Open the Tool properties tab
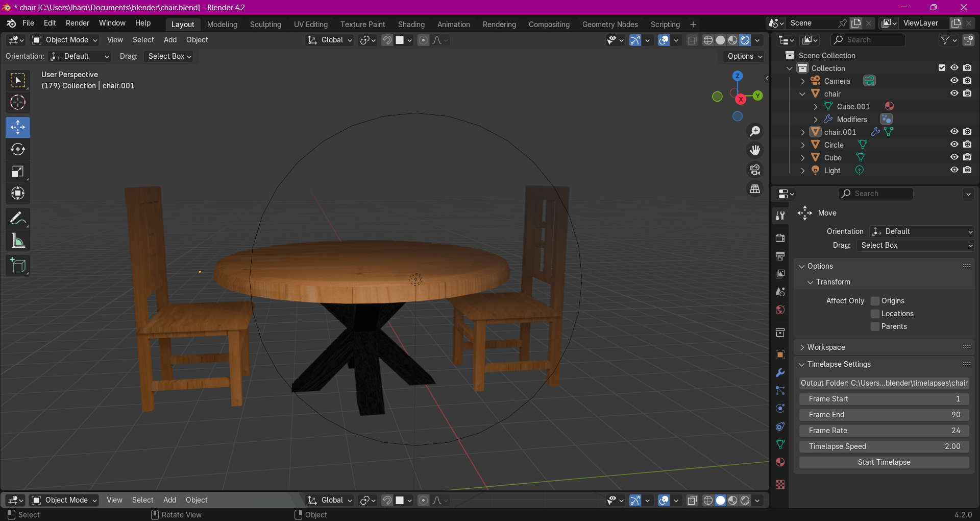The width and height of the screenshot is (980, 521). pyautogui.click(x=780, y=216)
